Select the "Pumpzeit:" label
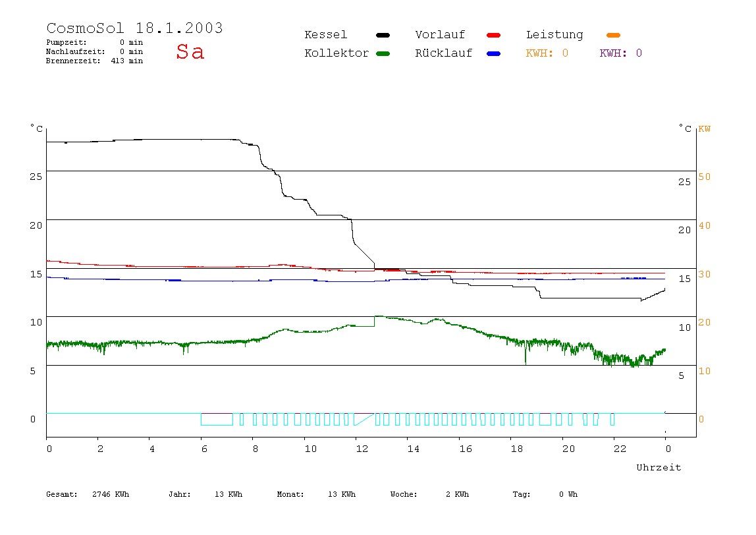 click(x=67, y=42)
